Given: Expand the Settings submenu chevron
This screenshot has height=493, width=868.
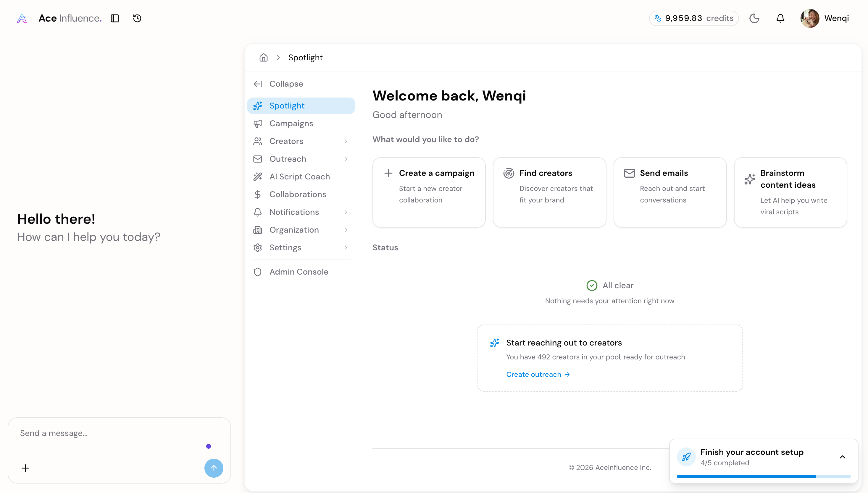Looking at the screenshot, I should 346,247.
